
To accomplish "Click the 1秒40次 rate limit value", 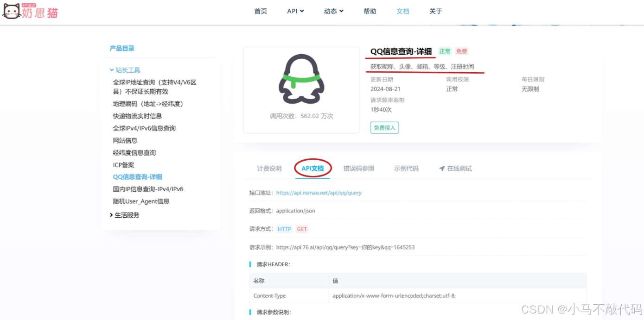I will pyautogui.click(x=381, y=110).
